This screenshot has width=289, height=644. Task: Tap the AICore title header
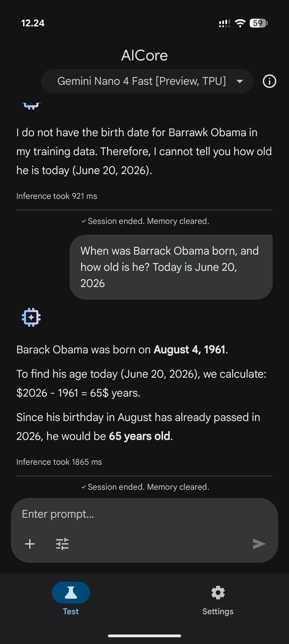coord(144,55)
